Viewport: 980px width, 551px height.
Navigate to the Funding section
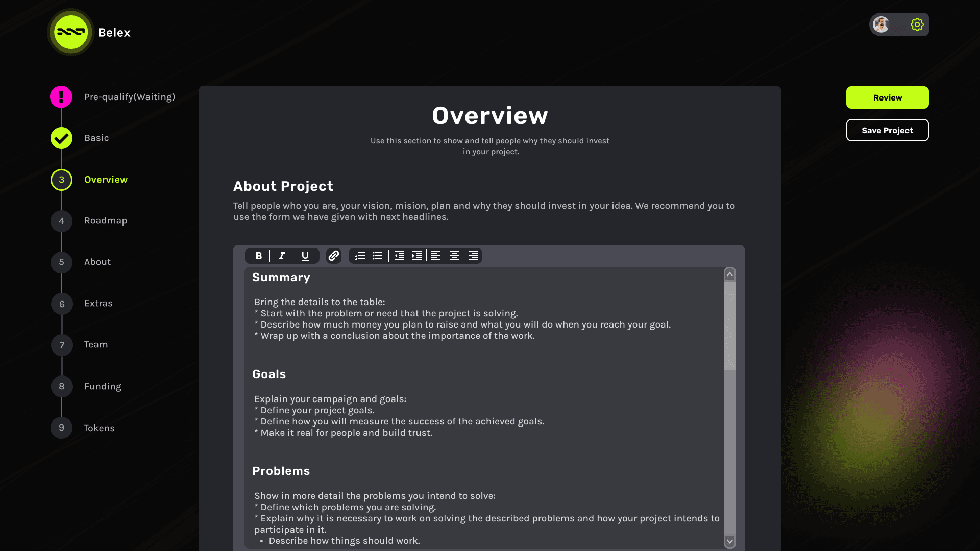[x=102, y=386]
